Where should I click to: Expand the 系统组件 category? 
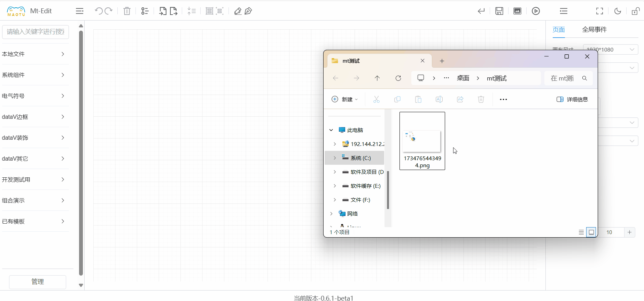coord(33,75)
